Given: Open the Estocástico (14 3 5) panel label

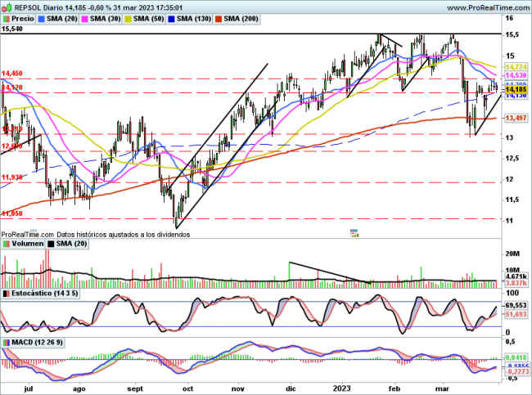Looking at the screenshot, I should click(x=44, y=294).
